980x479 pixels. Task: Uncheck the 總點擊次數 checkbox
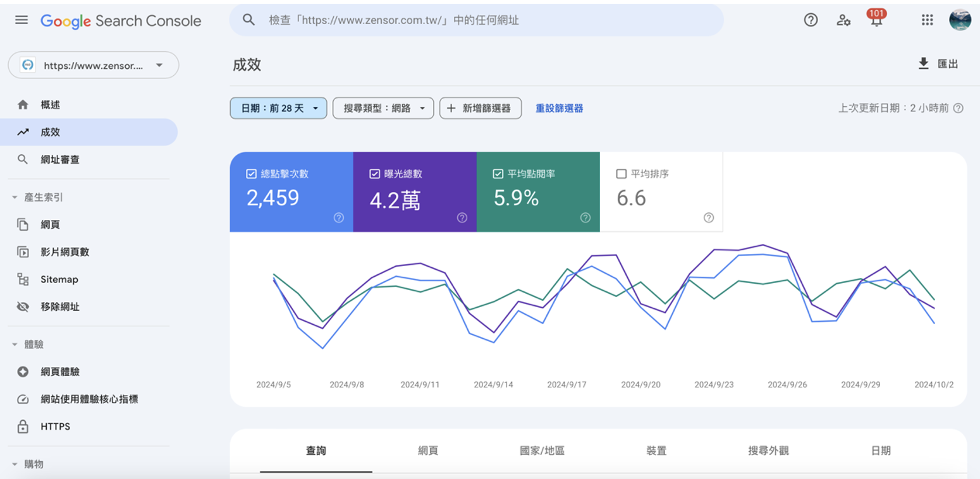coord(251,174)
